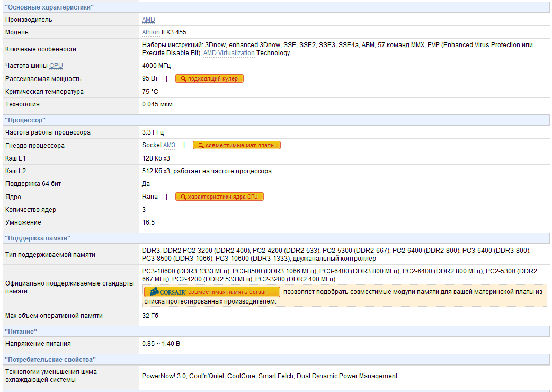
Task: Select the "Модель" row label
Action: pos(16,32)
